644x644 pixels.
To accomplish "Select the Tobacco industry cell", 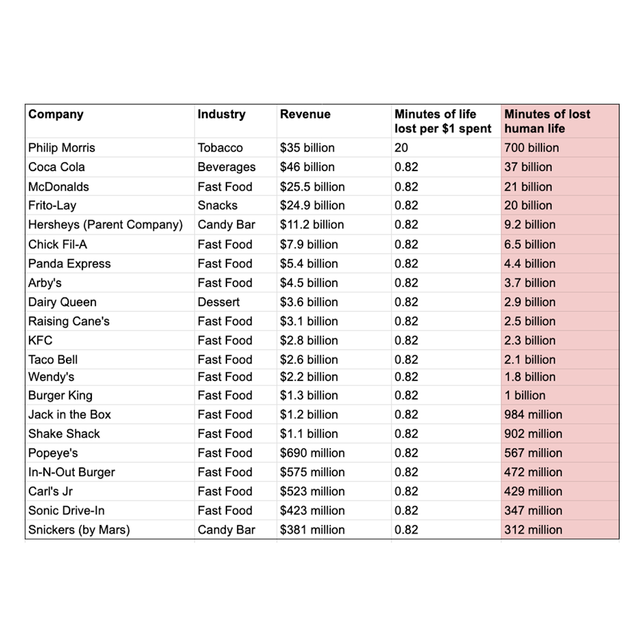I will click(235, 147).
